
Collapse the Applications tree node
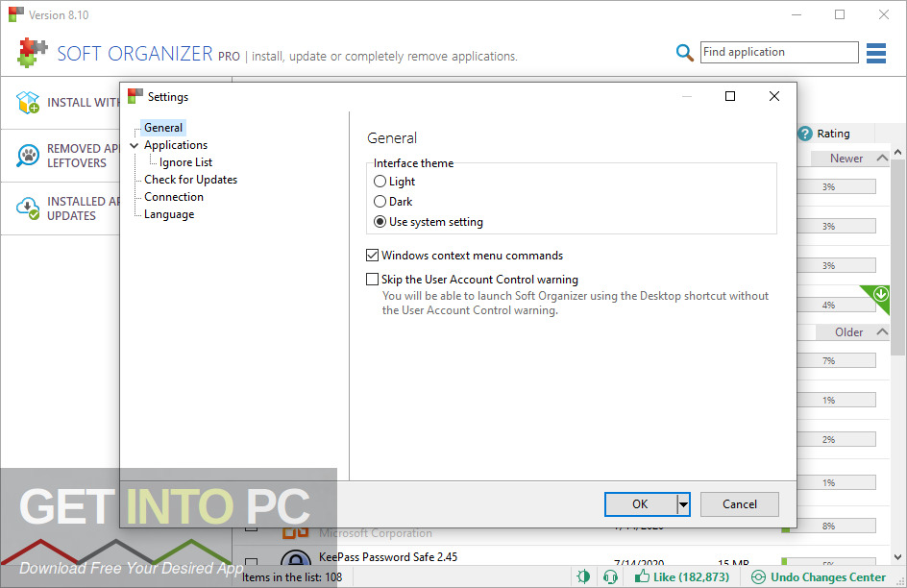tap(135, 145)
